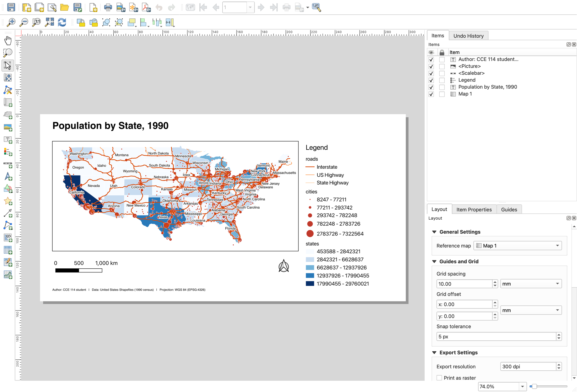Collapse the Guides and Grid section
Screen dimensions: 577x392
434,261
